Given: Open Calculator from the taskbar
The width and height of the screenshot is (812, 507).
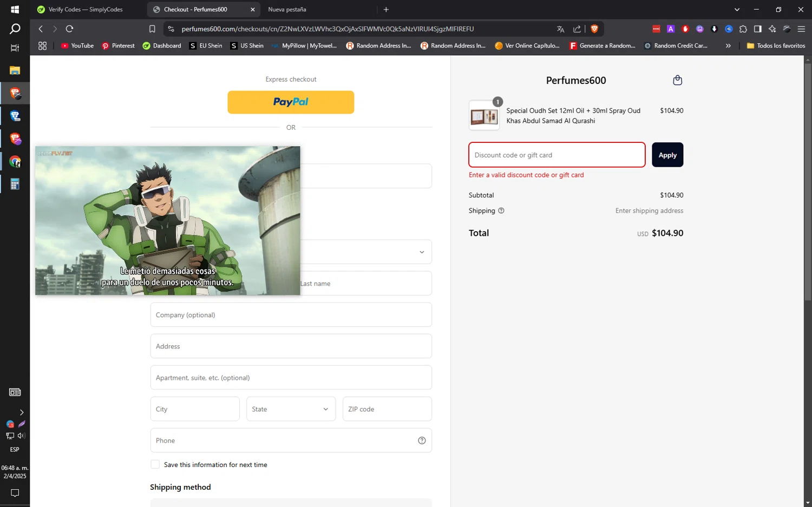Looking at the screenshot, I should tap(15, 184).
